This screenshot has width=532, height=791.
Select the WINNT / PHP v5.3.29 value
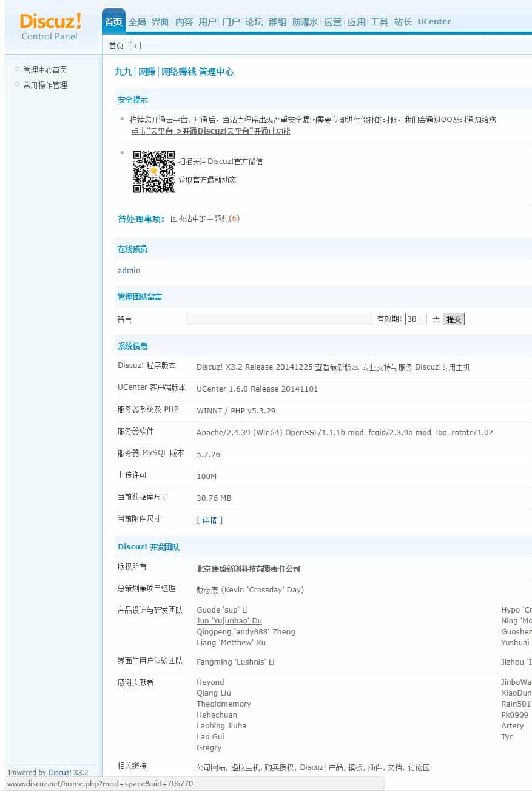coord(236,411)
